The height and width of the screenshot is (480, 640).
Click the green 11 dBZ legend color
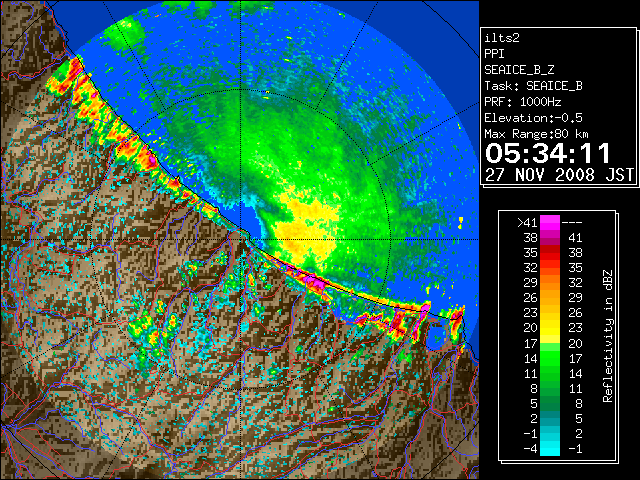[550, 373]
